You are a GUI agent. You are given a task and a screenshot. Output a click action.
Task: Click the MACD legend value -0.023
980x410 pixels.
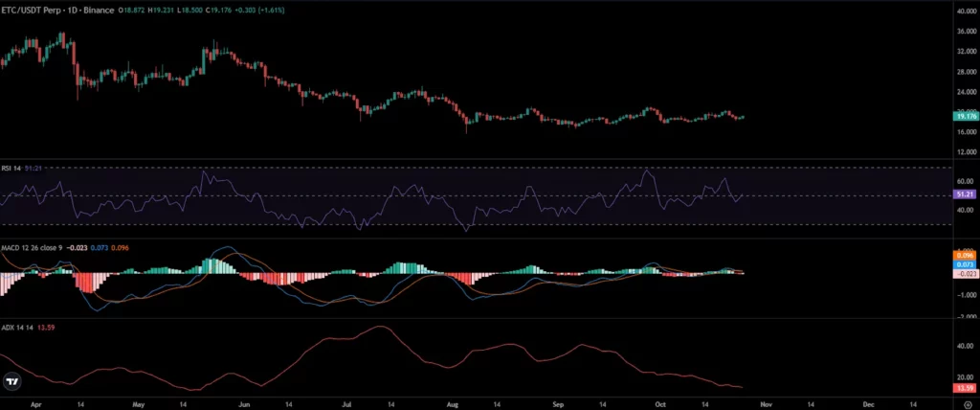pos(78,248)
